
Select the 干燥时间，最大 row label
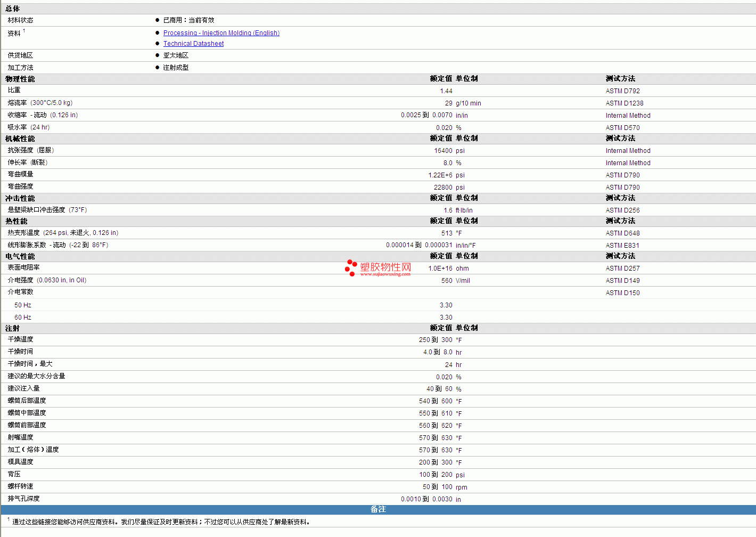(x=30, y=364)
